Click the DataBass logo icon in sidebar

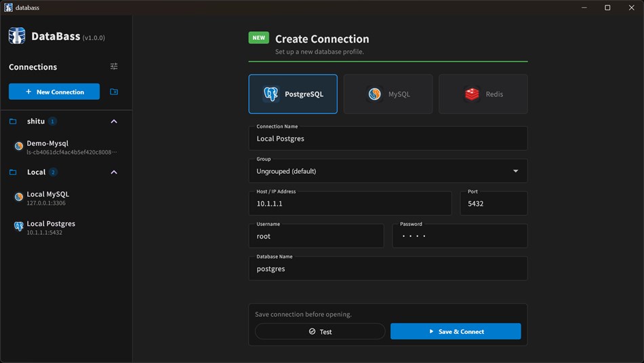point(17,36)
